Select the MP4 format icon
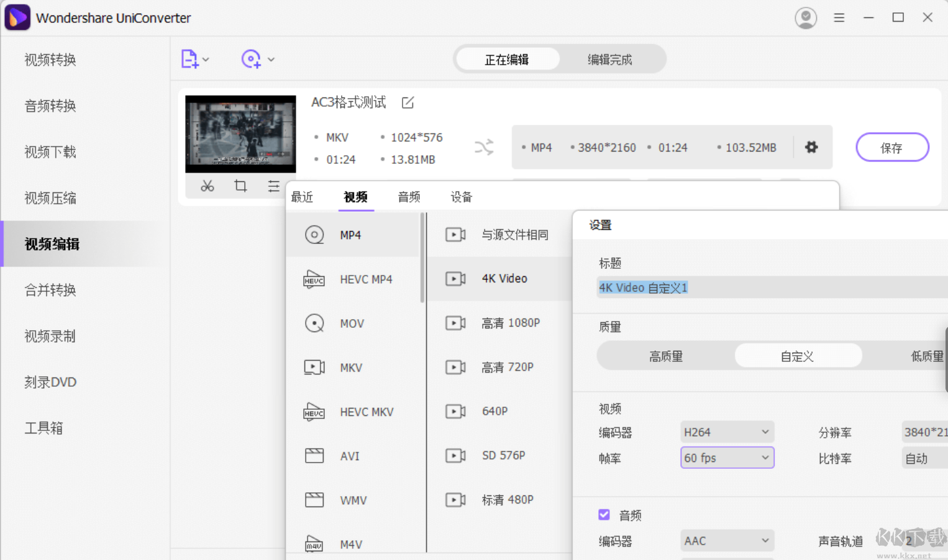 (x=314, y=235)
